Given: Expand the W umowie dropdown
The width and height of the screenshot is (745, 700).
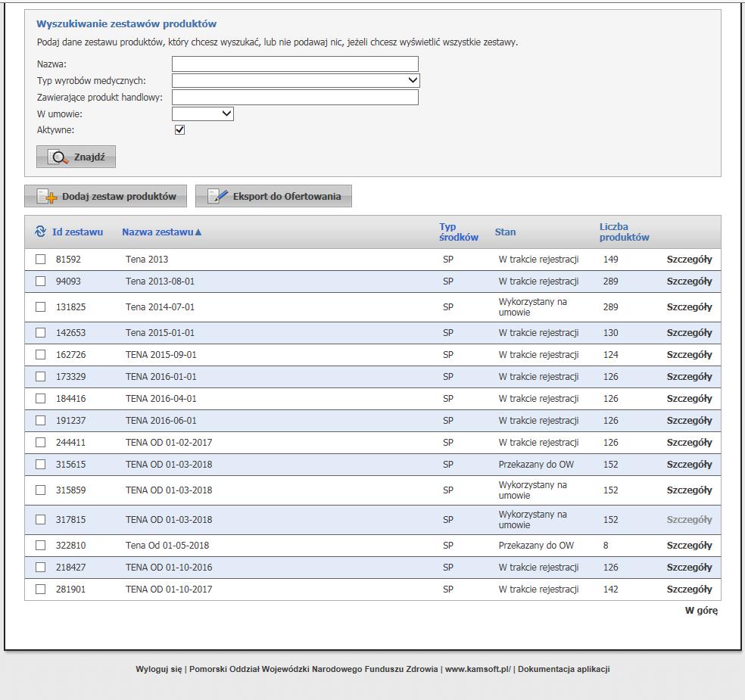Looking at the screenshot, I should pyautogui.click(x=203, y=114).
